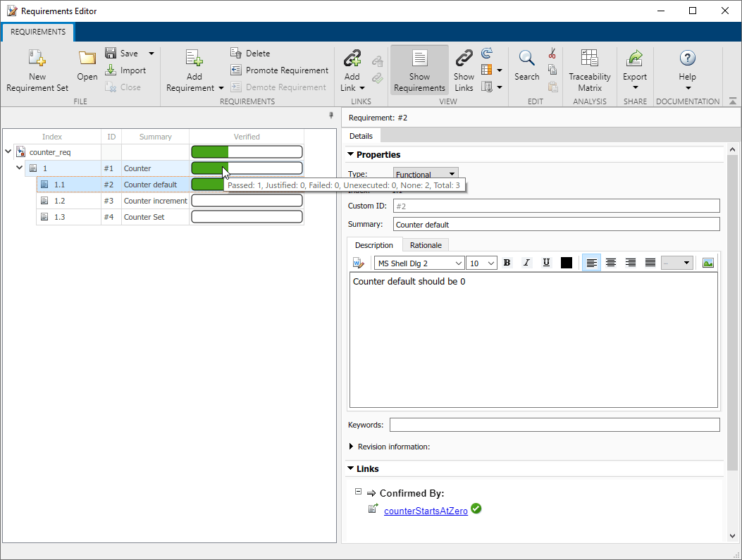Toggle bold formatting in the description editor

(x=507, y=262)
